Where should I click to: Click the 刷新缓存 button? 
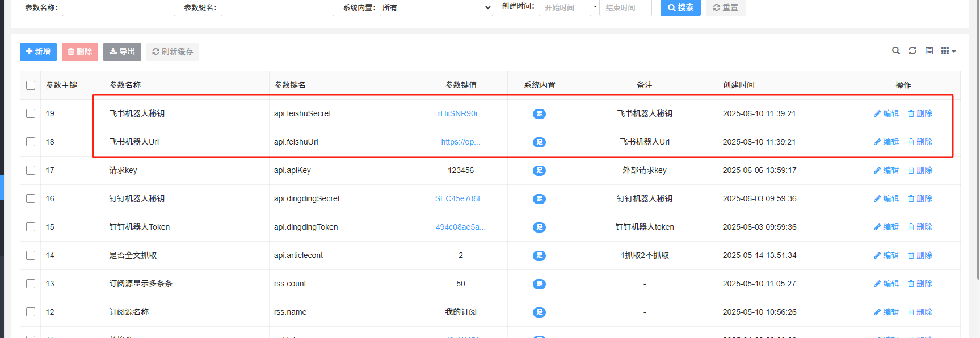pos(173,52)
